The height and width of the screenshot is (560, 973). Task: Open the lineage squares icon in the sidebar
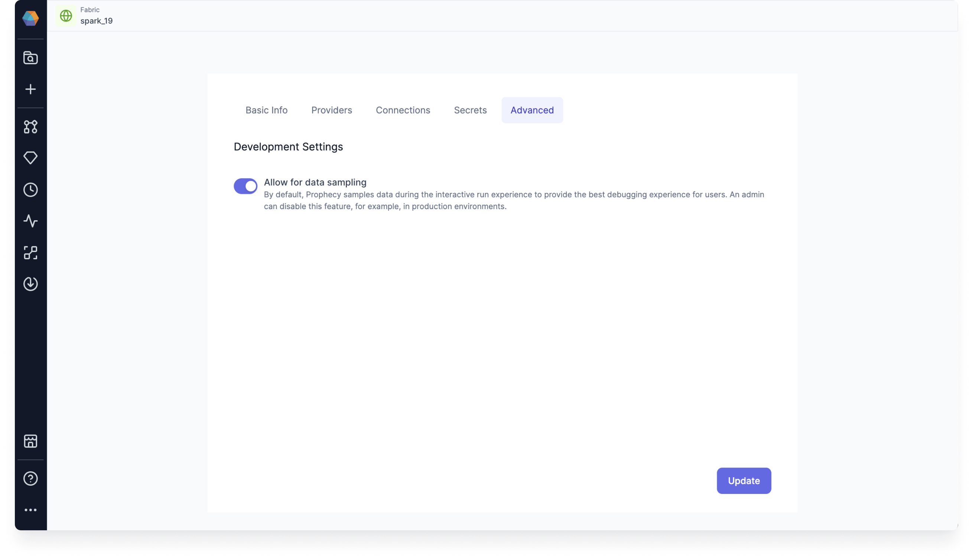30,253
